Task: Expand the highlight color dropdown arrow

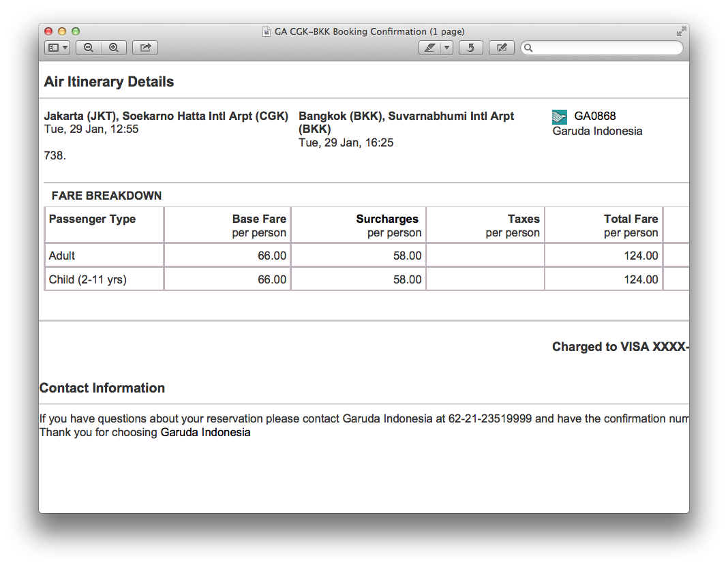Action: 446,48
